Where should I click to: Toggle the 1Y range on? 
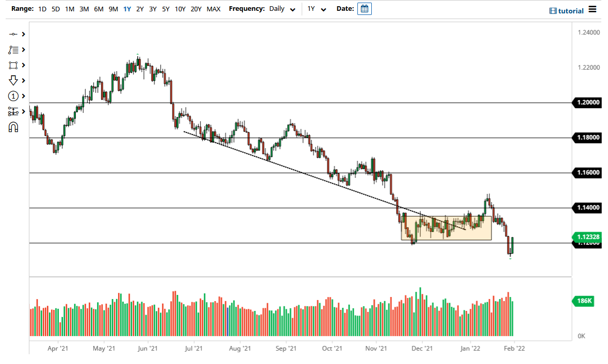[127, 9]
